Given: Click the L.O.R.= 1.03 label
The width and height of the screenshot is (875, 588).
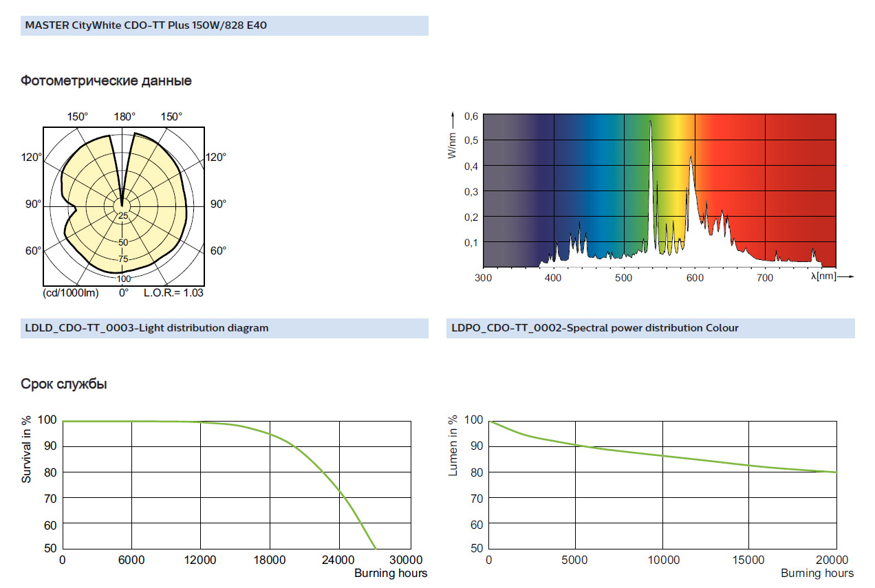Looking at the screenshot, I should click(173, 293).
